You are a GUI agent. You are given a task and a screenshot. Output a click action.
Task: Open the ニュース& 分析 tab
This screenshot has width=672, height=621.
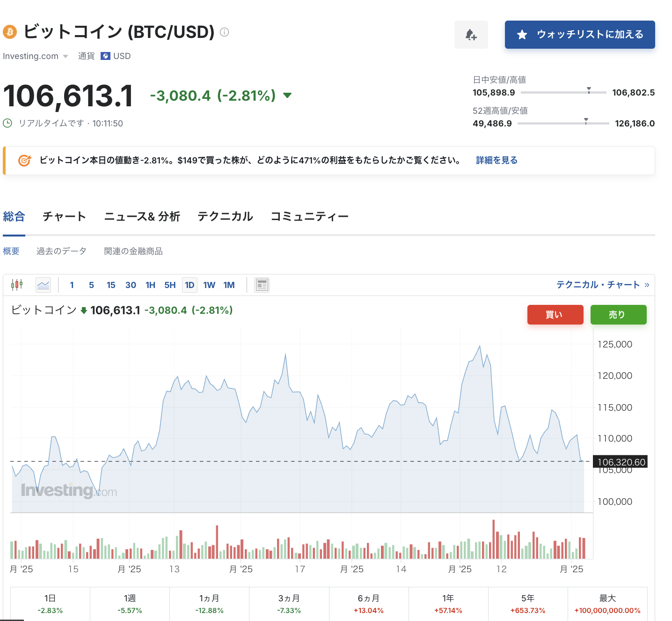[x=142, y=216]
